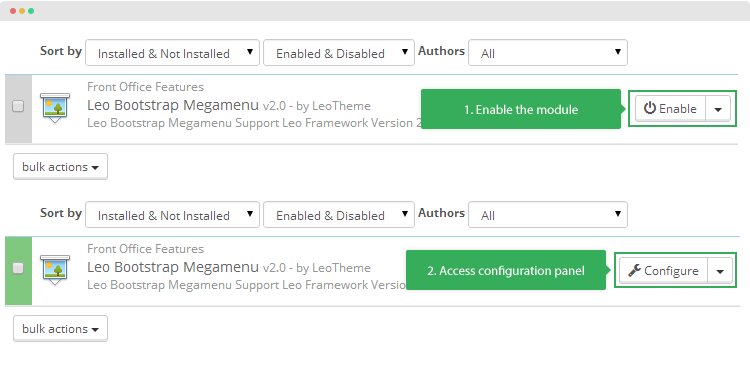Click the green window dot in title bar
The width and height of the screenshot is (750, 373).
coord(31,11)
